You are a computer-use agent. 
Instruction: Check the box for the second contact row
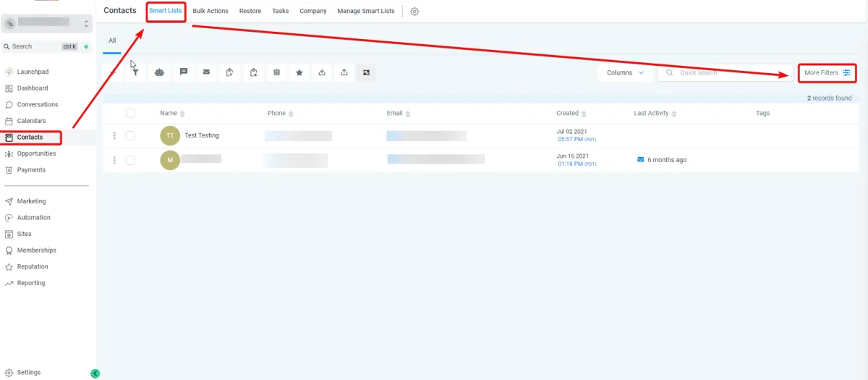(130, 160)
